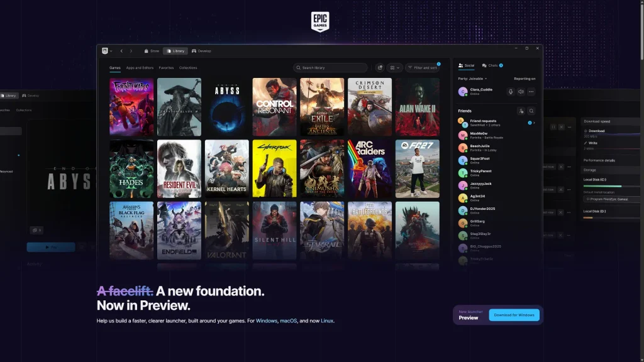Open the Epic launcher menu icon
Screen dimensions: 644x362
click(x=105, y=51)
